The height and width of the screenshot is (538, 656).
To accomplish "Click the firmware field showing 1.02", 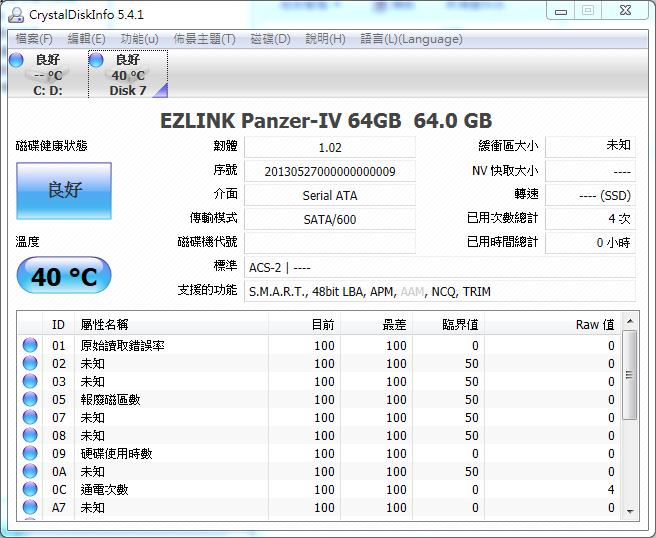I will click(330, 147).
